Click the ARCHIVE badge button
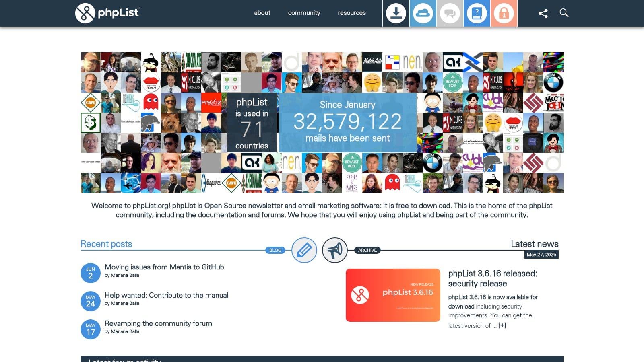Screen dimensions: 644x362 (x=367, y=250)
